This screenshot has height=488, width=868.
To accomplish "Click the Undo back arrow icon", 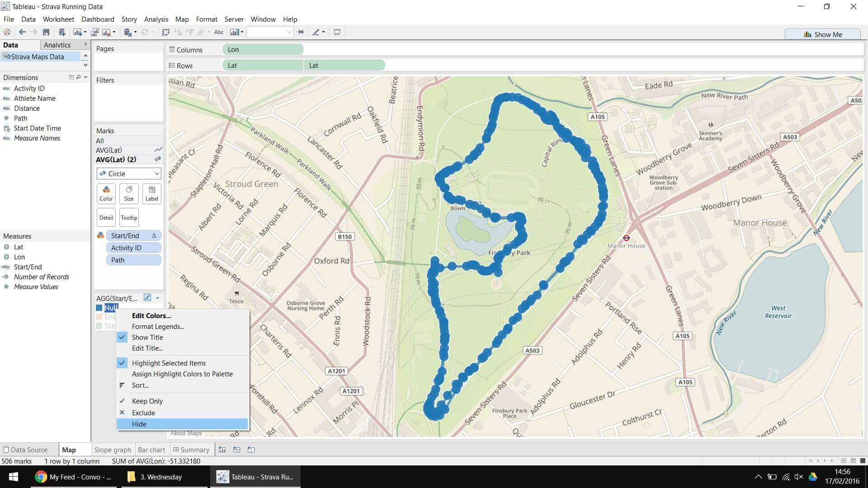I will 22,32.
